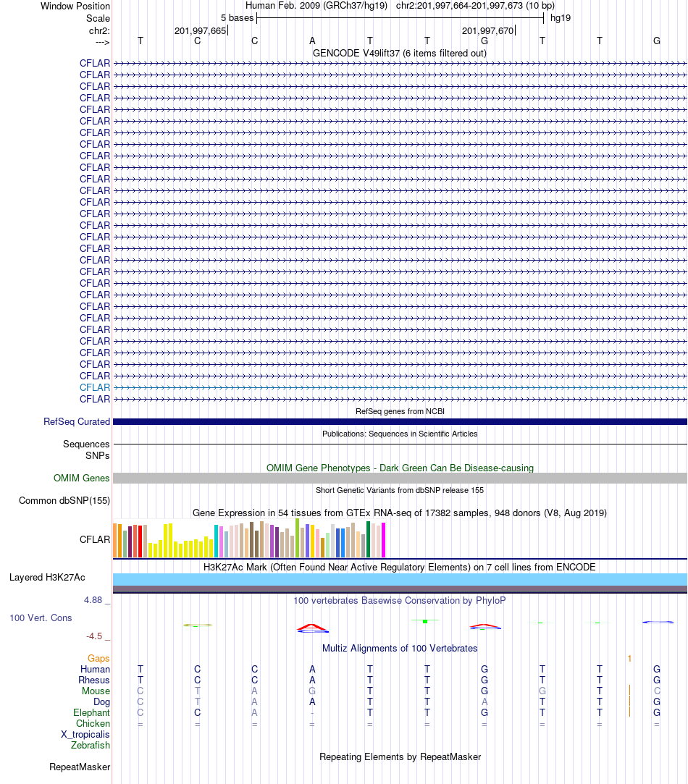Click the 'Sequences' track label
The image size is (688, 784).
pos(86,444)
